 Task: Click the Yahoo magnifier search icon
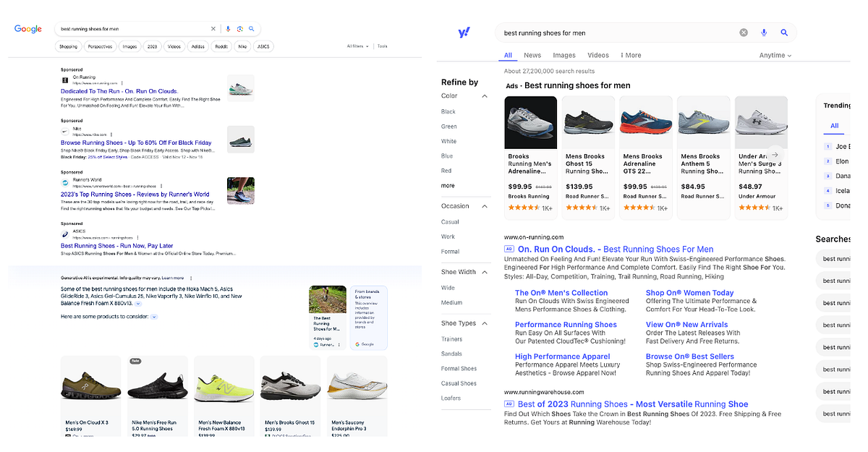tap(784, 32)
